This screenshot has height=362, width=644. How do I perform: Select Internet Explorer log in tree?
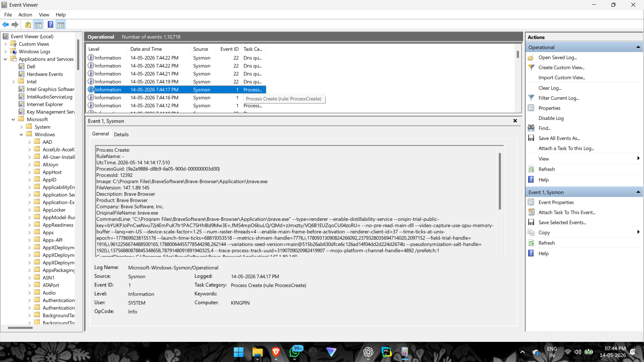(x=45, y=104)
